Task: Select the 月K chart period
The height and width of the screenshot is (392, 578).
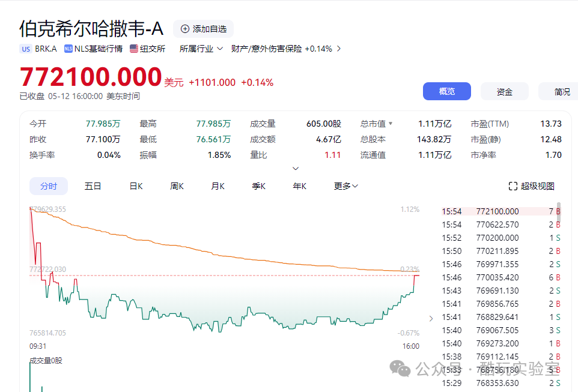Action: point(218,186)
